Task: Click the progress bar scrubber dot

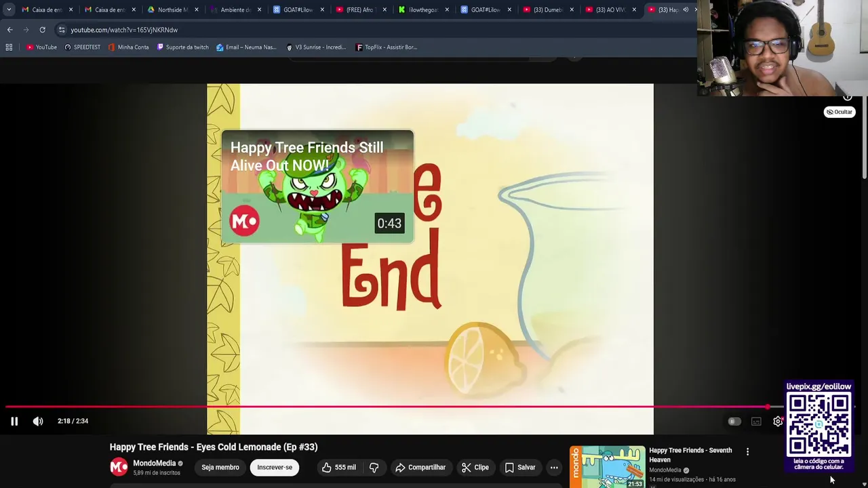Action: click(x=768, y=407)
